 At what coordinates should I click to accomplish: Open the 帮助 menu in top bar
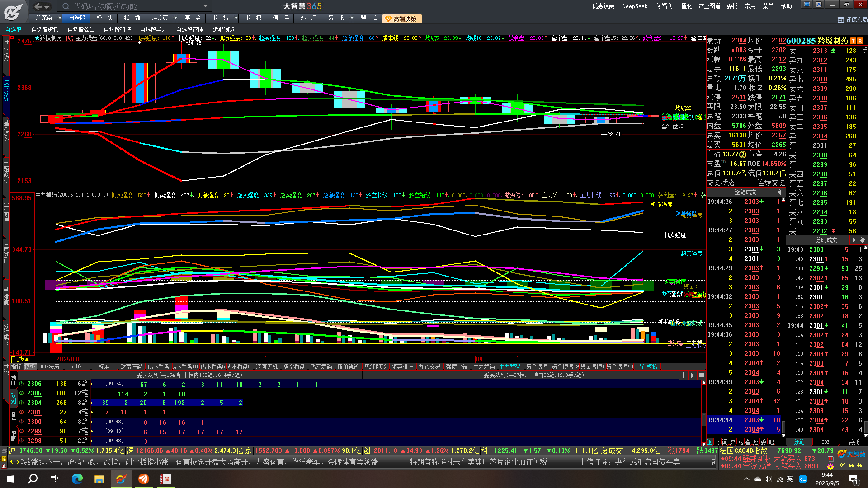787,6
